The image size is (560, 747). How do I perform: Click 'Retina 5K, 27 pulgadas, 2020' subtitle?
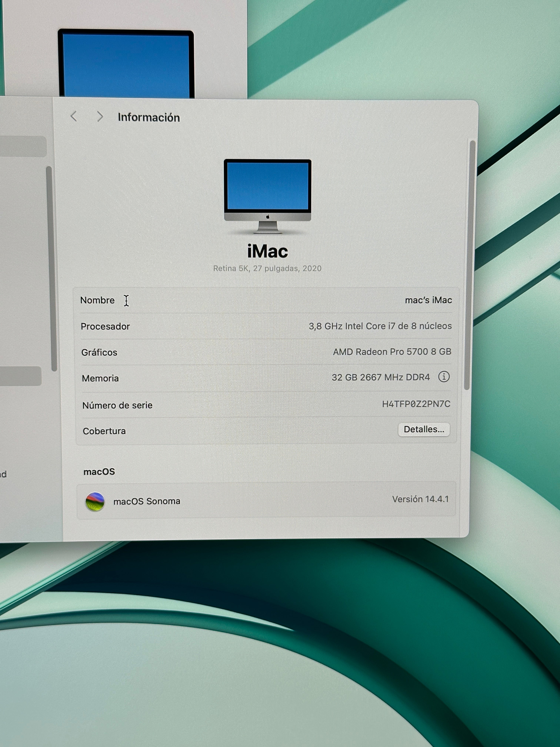pyautogui.click(x=267, y=268)
